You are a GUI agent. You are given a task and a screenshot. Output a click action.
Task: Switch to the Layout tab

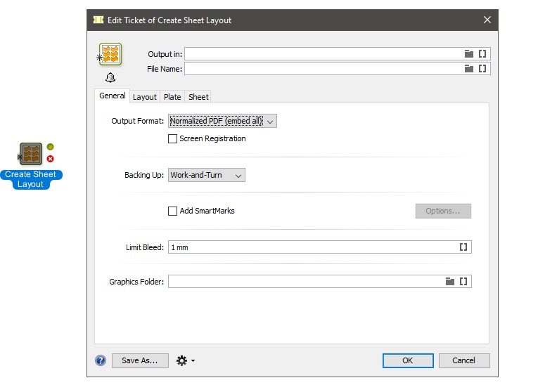(x=145, y=97)
